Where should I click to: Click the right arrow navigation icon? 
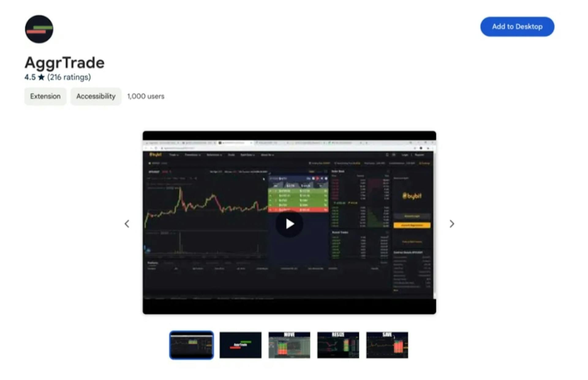[x=451, y=223]
